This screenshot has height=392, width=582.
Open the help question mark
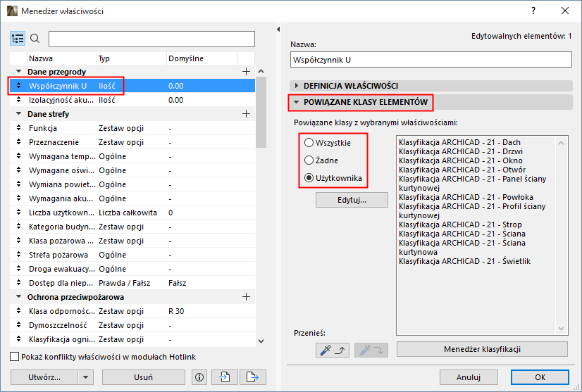pyautogui.click(x=533, y=11)
